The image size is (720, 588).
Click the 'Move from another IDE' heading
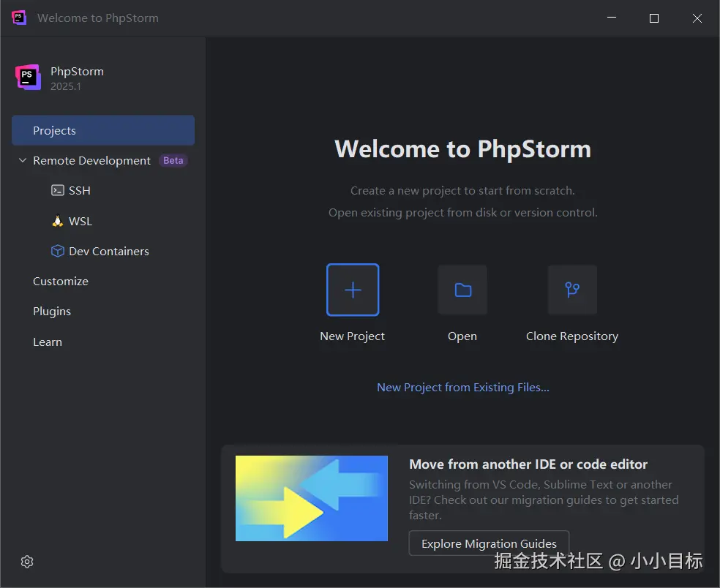(528, 464)
